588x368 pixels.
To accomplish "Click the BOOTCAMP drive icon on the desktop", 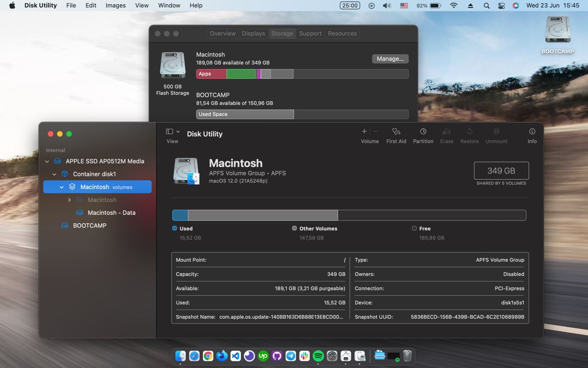I will pyautogui.click(x=558, y=30).
